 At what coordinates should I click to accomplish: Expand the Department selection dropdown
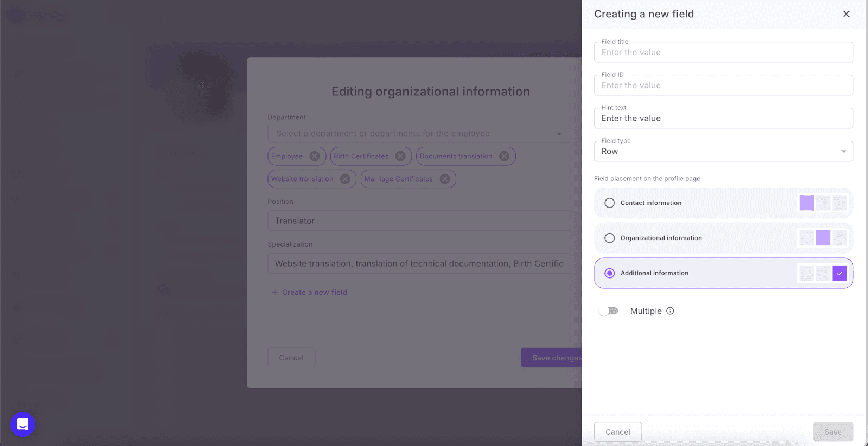click(559, 134)
